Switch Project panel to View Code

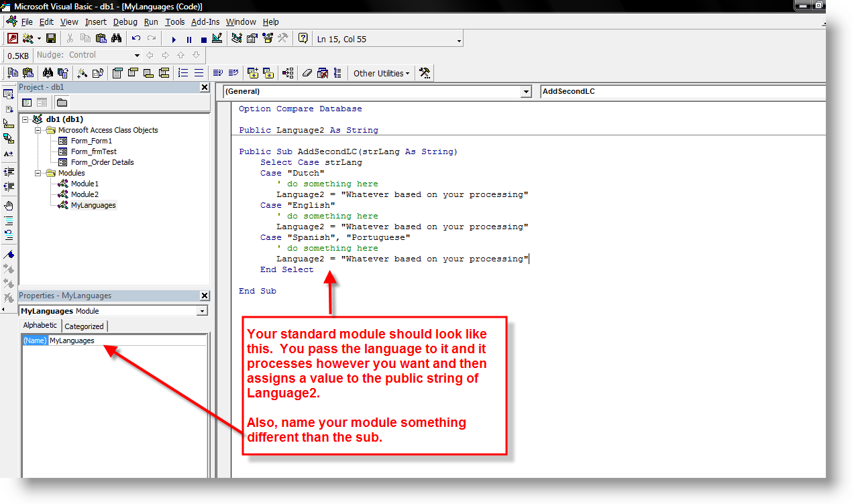[x=28, y=103]
